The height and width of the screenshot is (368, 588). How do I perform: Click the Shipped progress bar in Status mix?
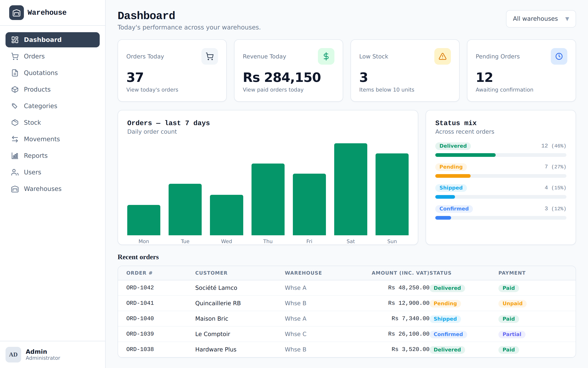point(500,197)
